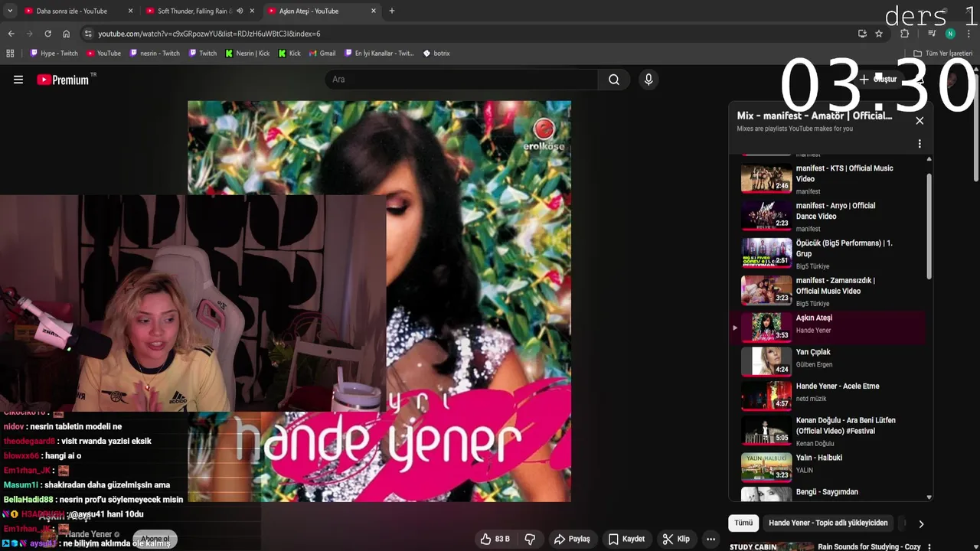Open the Nesrin | Kick bookmark
Viewport: 980px width, 551px height.
pos(247,54)
